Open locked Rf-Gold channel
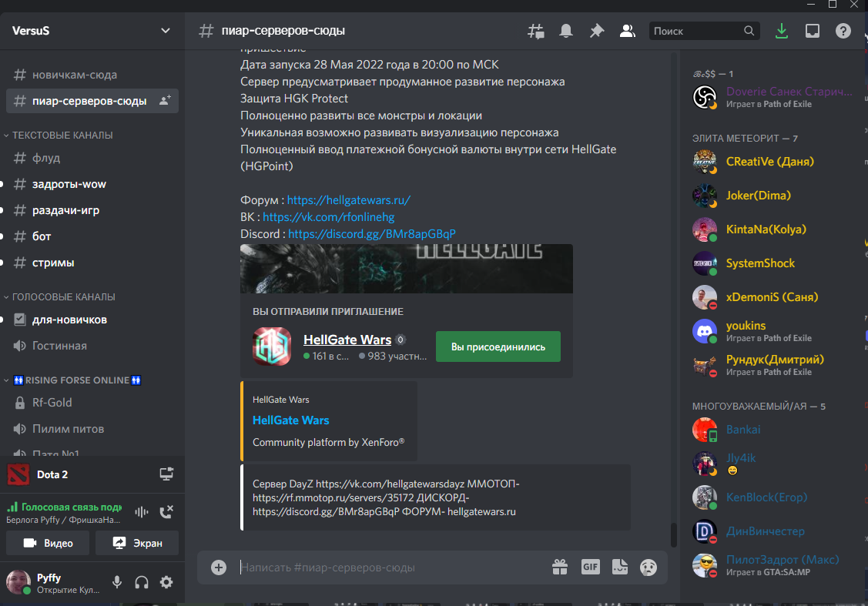The image size is (868, 606). point(92,403)
